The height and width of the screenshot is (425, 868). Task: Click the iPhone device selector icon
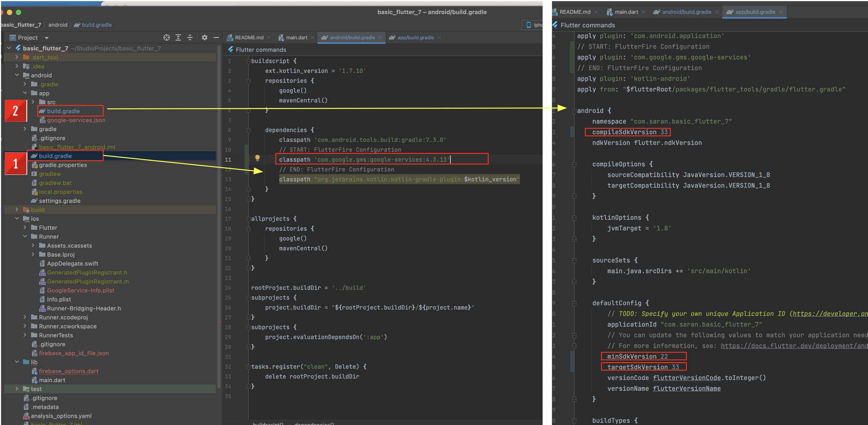pyautogui.click(x=528, y=25)
